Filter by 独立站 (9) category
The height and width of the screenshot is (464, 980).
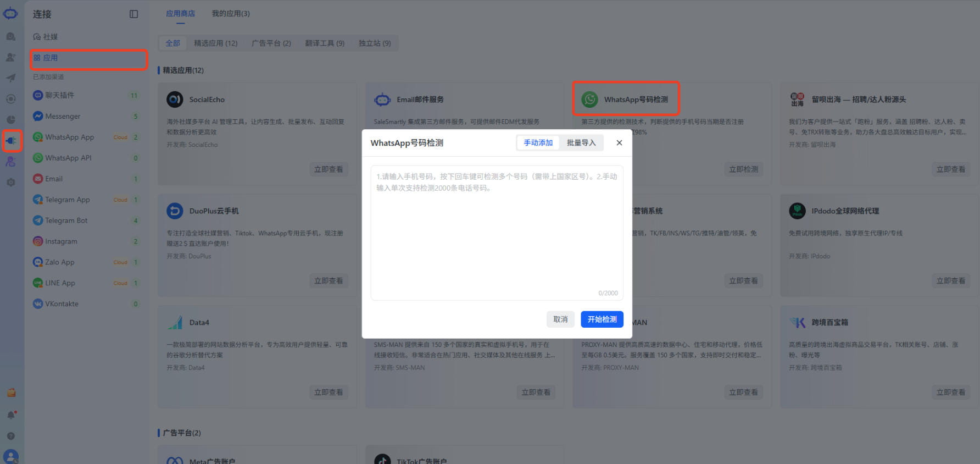click(x=375, y=43)
